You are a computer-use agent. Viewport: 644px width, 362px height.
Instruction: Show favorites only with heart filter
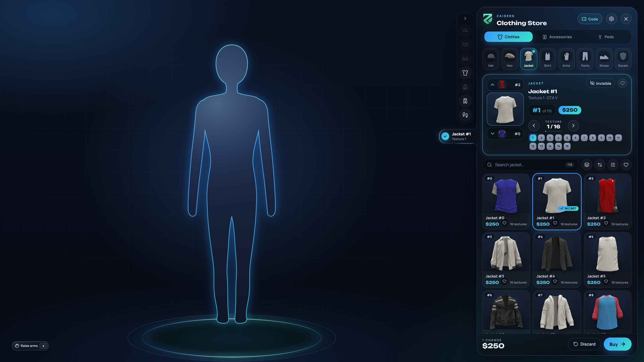[626, 165]
